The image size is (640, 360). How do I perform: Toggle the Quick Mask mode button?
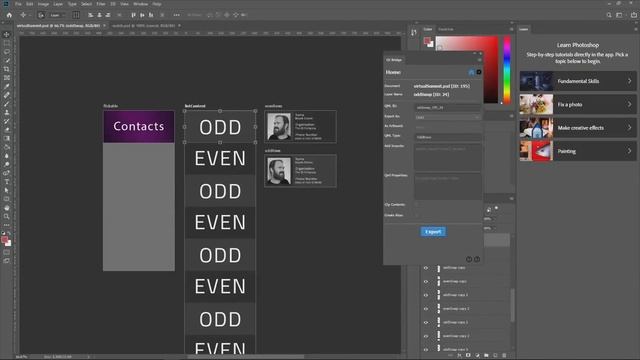tap(7, 253)
